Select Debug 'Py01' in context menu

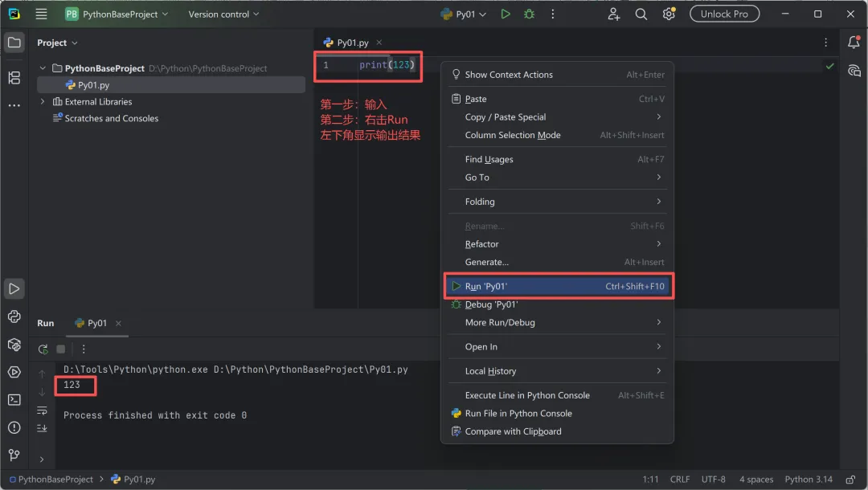coord(558,304)
